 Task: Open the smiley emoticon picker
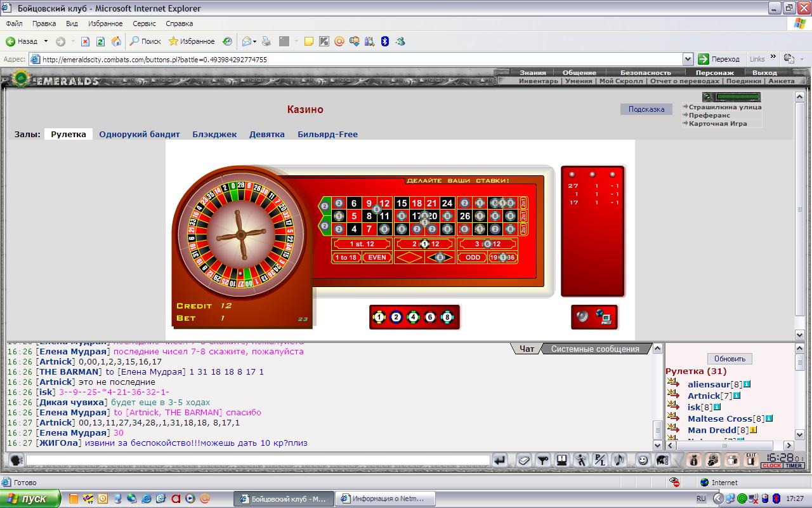click(x=643, y=460)
